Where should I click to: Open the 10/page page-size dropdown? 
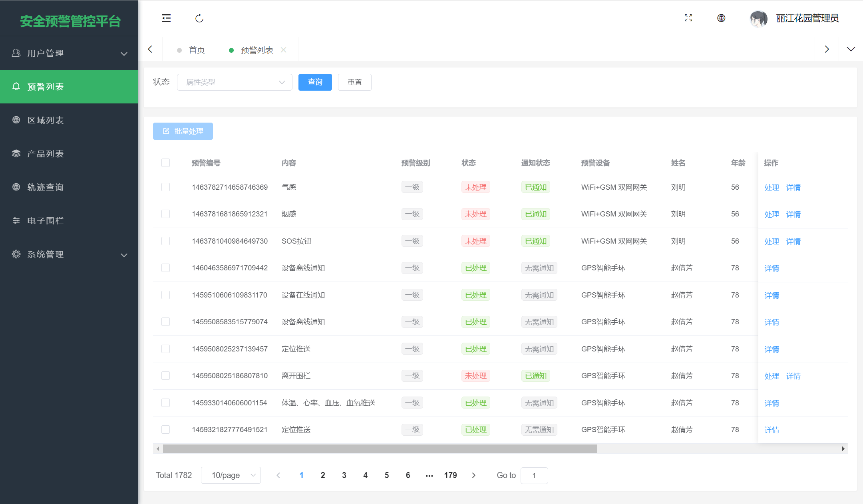[x=231, y=475]
